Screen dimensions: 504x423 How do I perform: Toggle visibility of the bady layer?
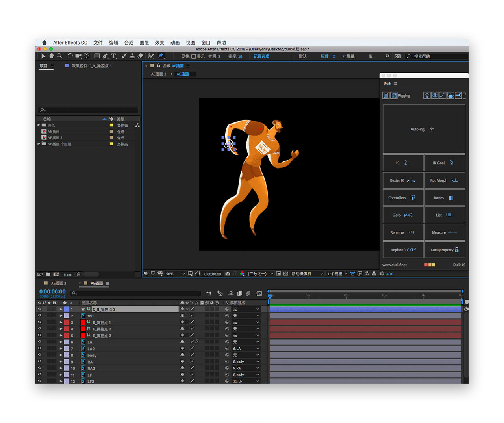pyautogui.click(x=39, y=355)
